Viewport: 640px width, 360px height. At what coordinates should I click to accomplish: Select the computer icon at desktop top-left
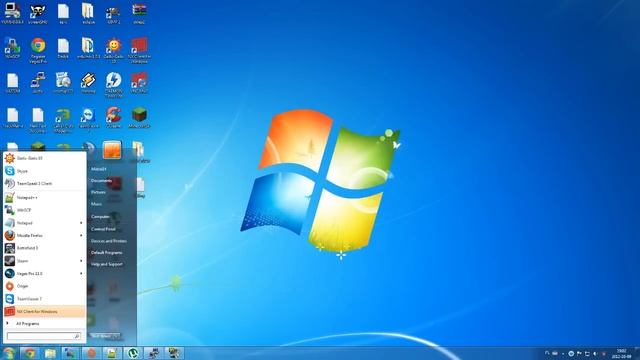point(13,13)
